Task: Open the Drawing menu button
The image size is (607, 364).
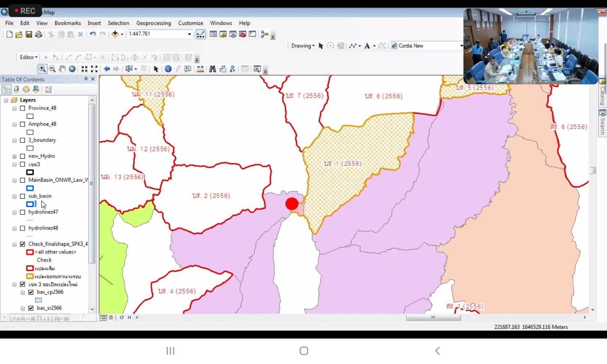Action: (x=303, y=46)
